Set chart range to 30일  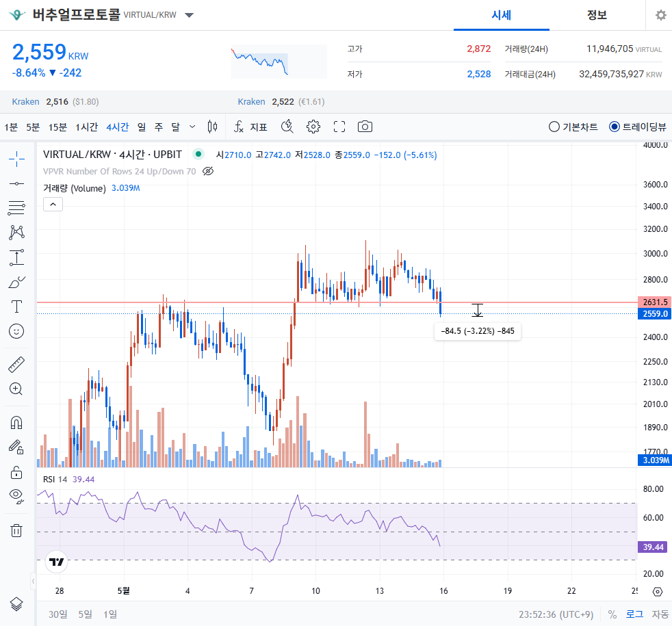tap(58, 614)
